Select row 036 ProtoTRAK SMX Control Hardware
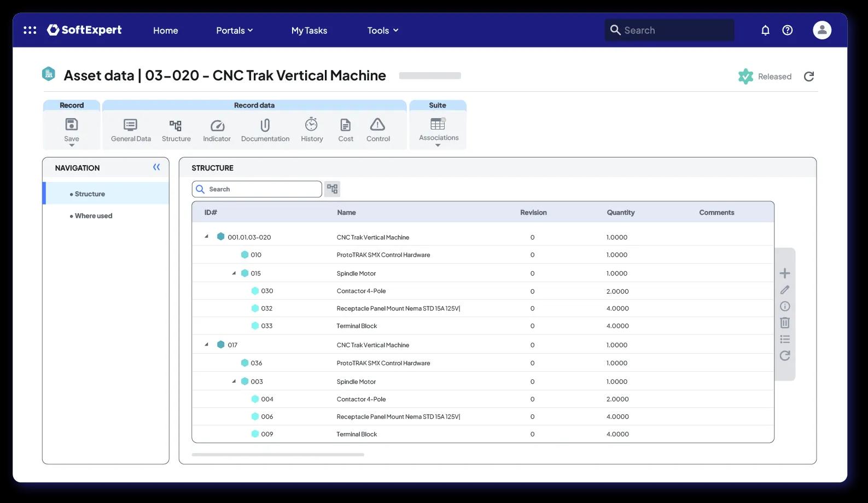 tap(483, 363)
